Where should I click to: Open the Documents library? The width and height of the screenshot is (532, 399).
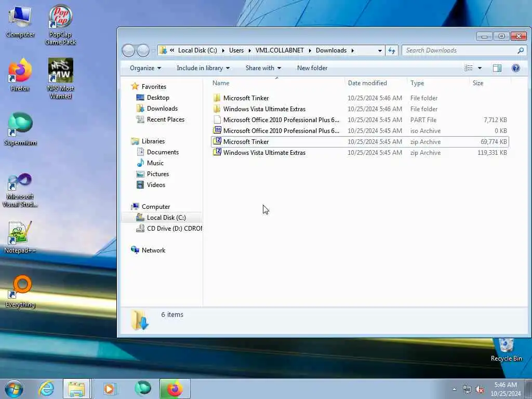[158, 152]
